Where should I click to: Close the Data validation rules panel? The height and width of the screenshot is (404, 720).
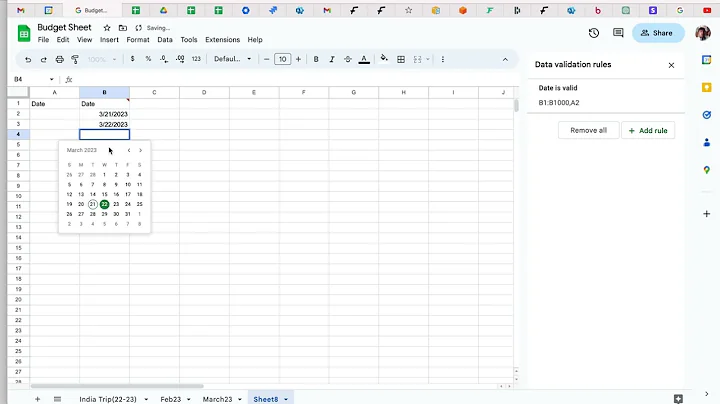(671, 65)
